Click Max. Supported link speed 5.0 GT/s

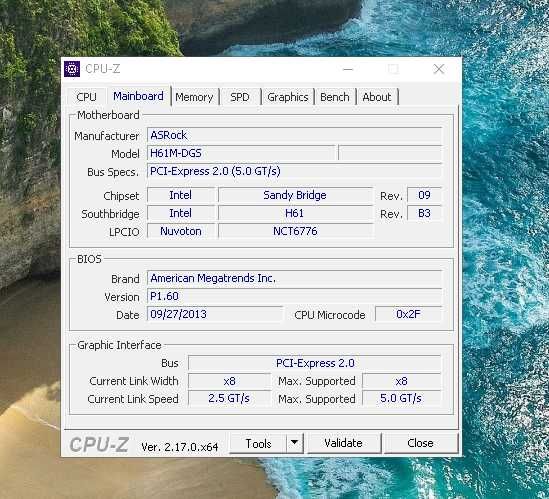(401, 398)
